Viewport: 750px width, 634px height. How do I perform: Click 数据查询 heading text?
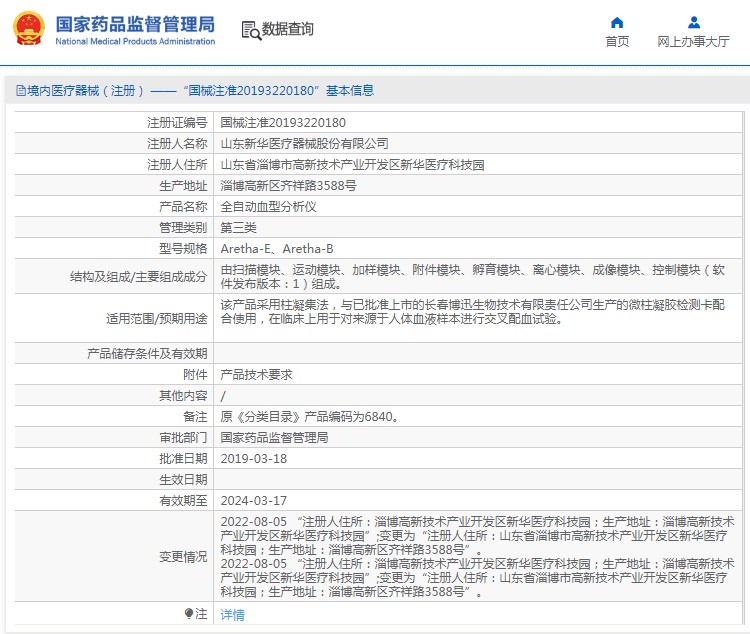(x=287, y=29)
